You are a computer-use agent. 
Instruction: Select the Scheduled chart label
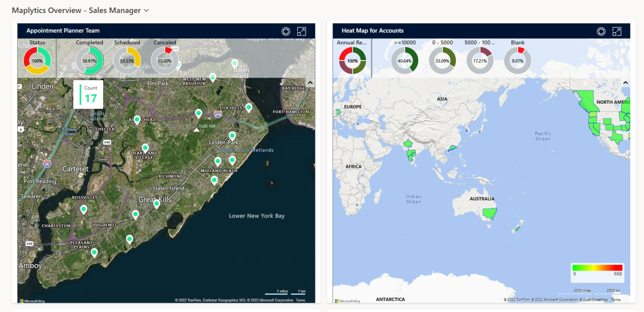(127, 42)
